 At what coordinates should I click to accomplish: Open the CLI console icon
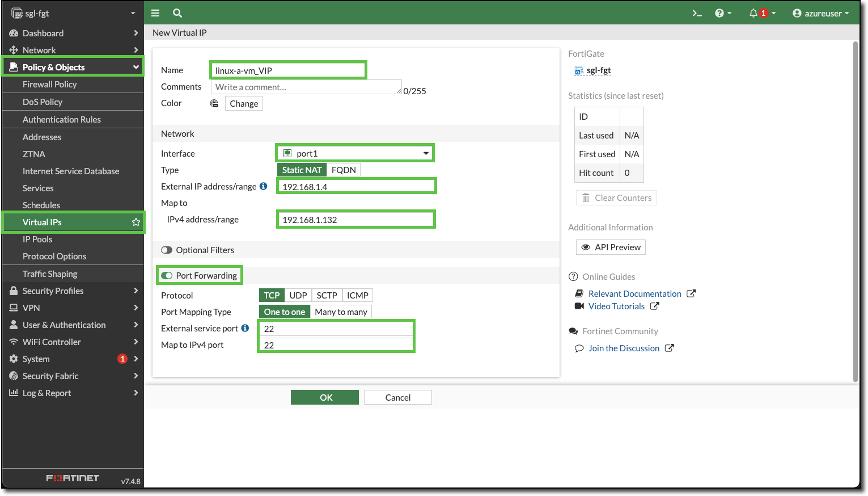696,12
